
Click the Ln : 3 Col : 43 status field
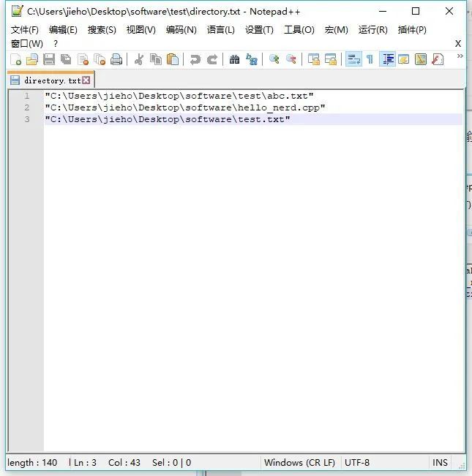107,463
